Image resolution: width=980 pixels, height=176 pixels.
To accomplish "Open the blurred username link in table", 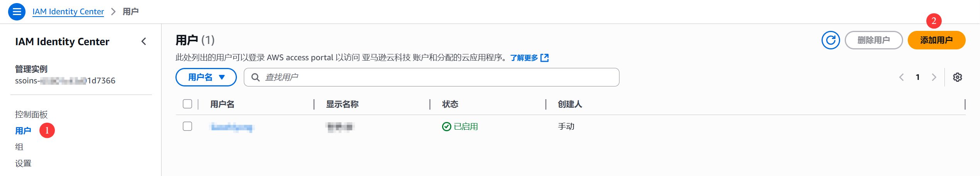I will [231, 127].
